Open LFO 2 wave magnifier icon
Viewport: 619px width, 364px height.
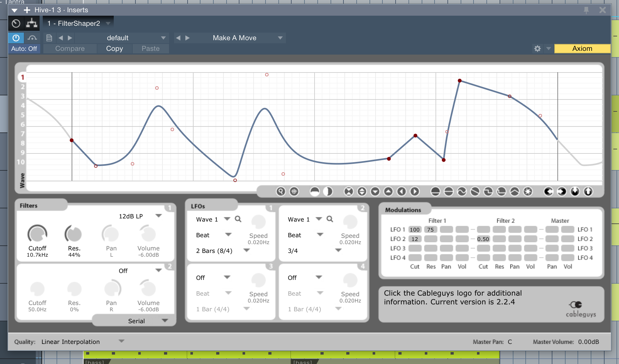pos(330,219)
